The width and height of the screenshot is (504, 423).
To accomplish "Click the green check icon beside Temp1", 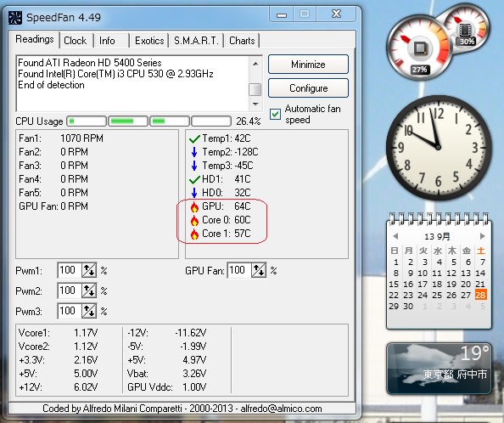I will pos(194,139).
